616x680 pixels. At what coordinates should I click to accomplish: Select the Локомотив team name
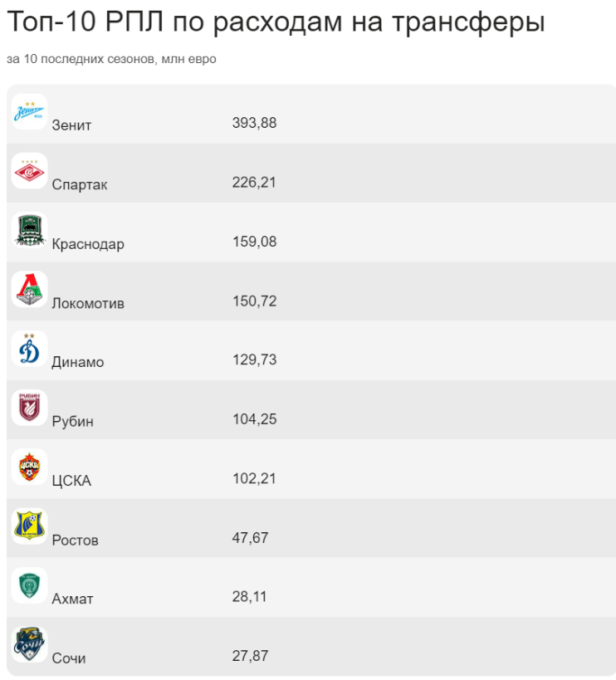click(x=88, y=303)
